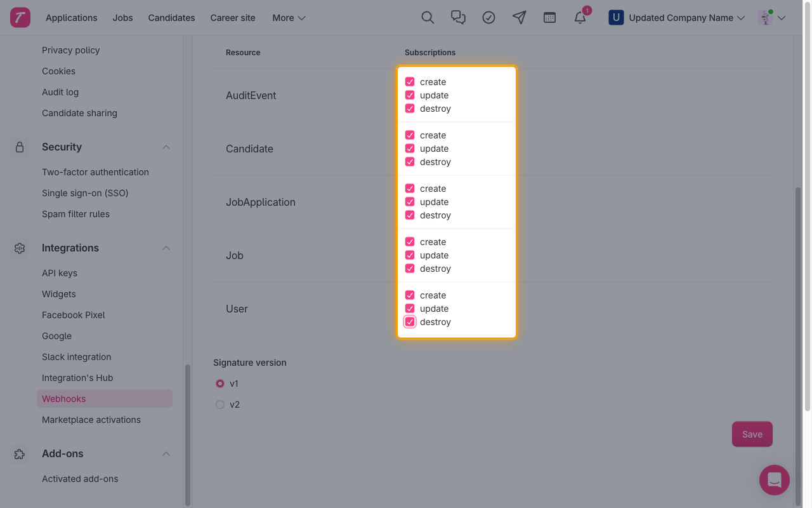Select signature version v1 radio
The width and height of the screenshot is (812, 508).
[x=220, y=384]
